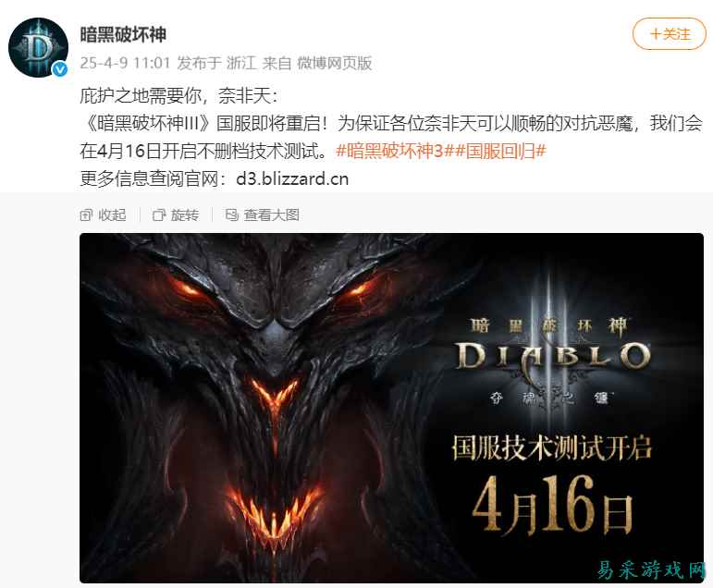Viewport: 713px width, 588px height.
Task: Open the #暗黑破坏神3# hashtag
Action: (389, 151)
